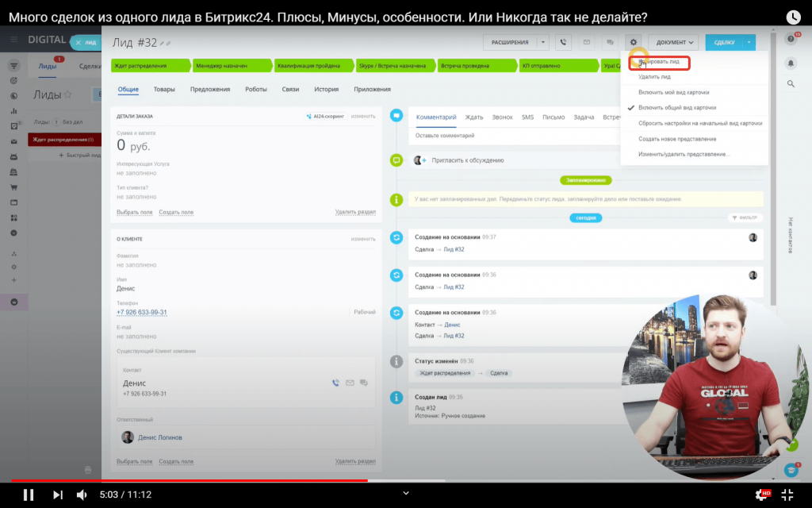Seek on the red video progress bar
The image size is (812, 508).
coord(406,480)
